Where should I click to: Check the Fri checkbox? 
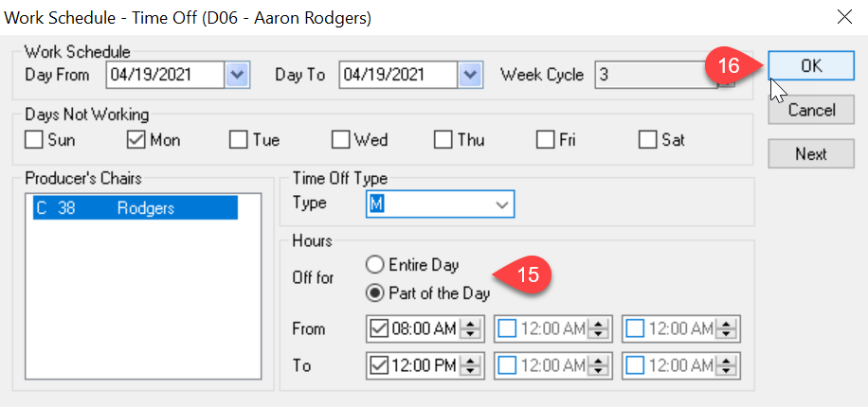coord(545,140)
